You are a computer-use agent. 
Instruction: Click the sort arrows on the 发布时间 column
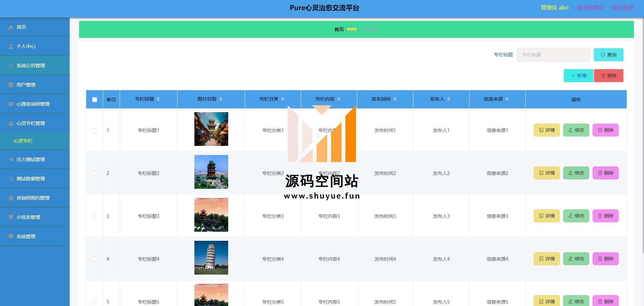click(x=395, y=99)
